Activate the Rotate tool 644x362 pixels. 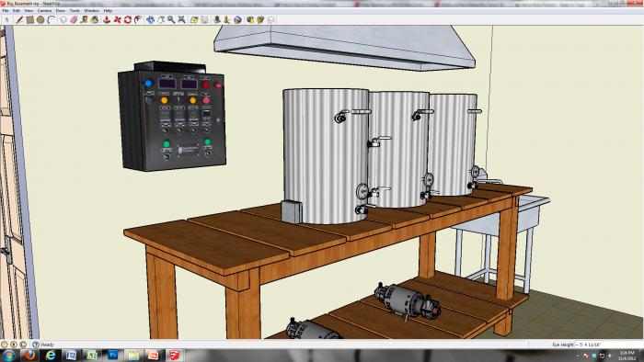pyautogui.click(x=128, y=19)
